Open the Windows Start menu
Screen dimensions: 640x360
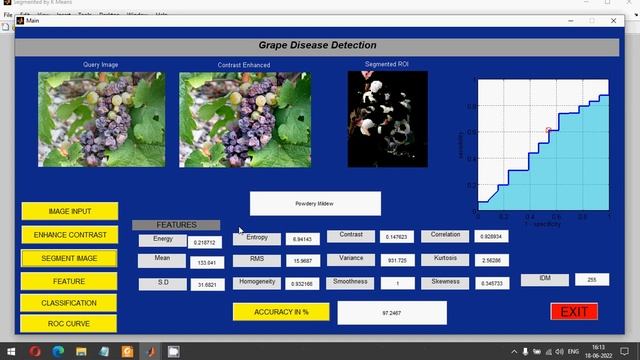click(11, 351)
